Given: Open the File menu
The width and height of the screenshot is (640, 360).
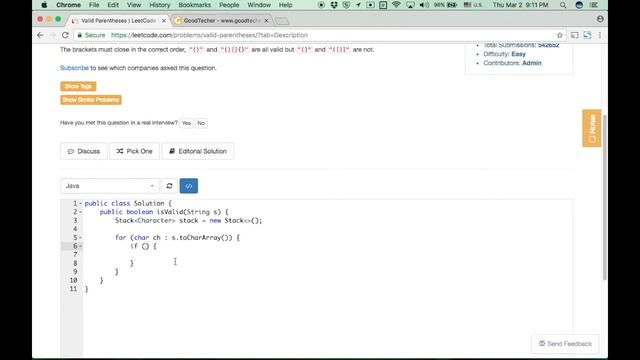Looking at the screenshot, I should coord(94,5).
